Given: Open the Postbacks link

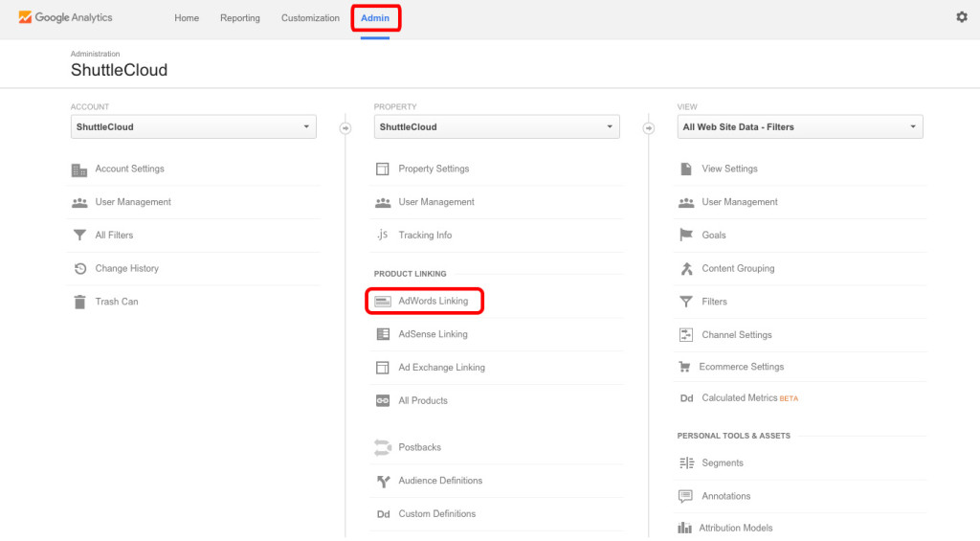Looking at the screenshot, I should click(x=419, y=447).
